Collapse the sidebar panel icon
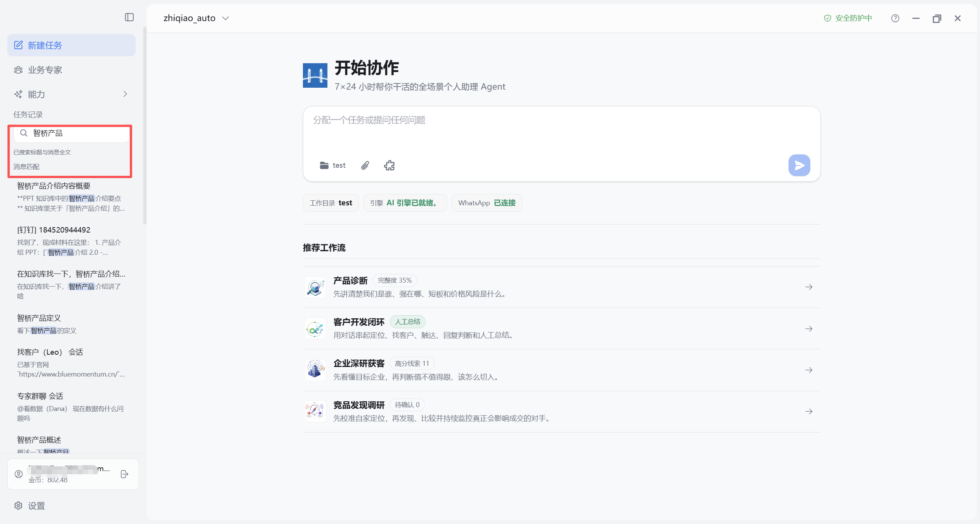 pos(129,17)
